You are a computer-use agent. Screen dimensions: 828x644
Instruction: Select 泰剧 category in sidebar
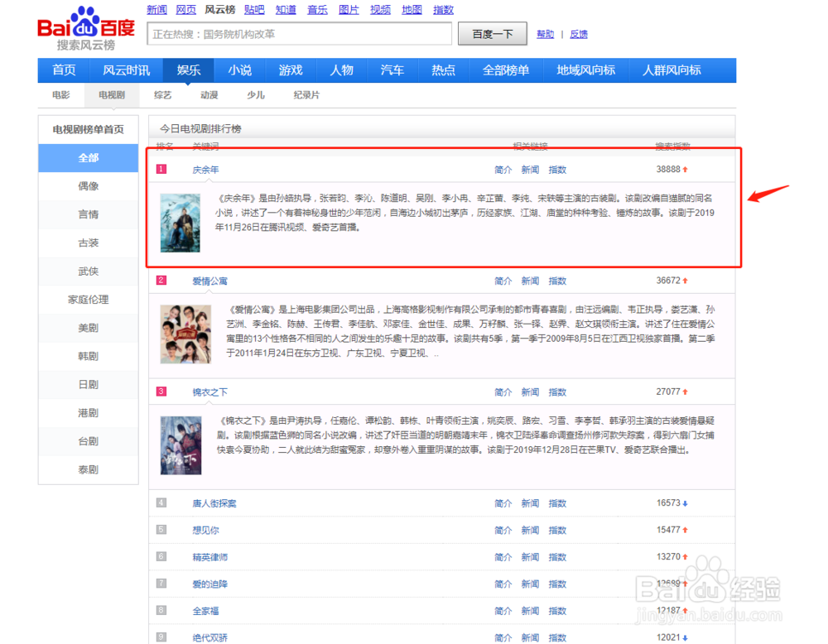tap(89, 470)
